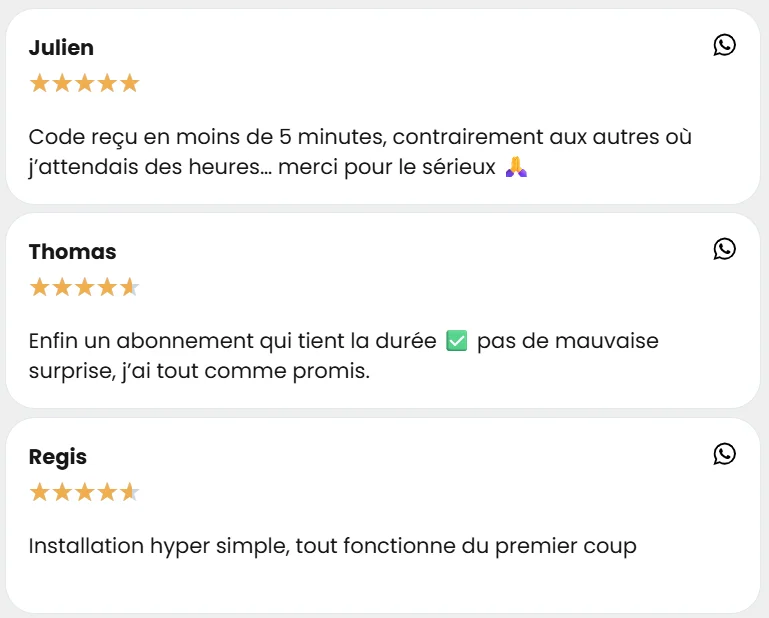Click the review text "Enfin un abonnement"
This screenshot has width=769, height=618.
pos(232,342)
